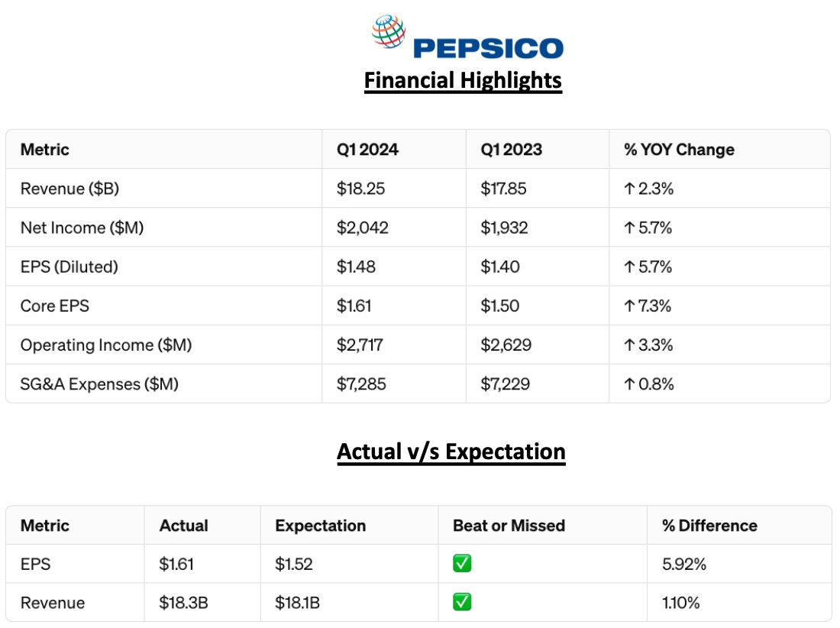Select the Financial Highlights heading
This screenshot has height=628, width=840.
click(463, 80)
